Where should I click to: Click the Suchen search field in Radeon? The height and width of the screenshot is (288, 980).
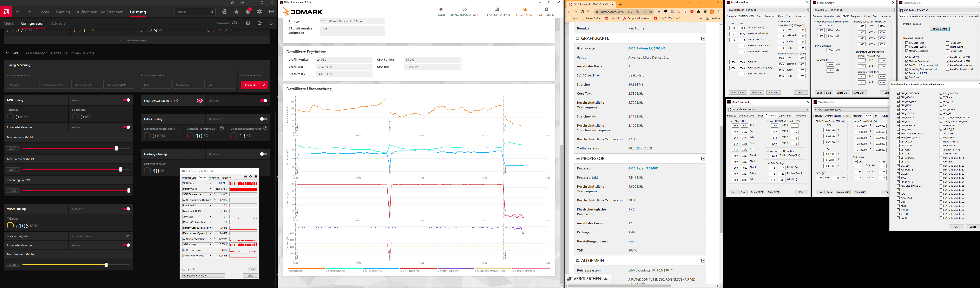click(x=195, y=12)
